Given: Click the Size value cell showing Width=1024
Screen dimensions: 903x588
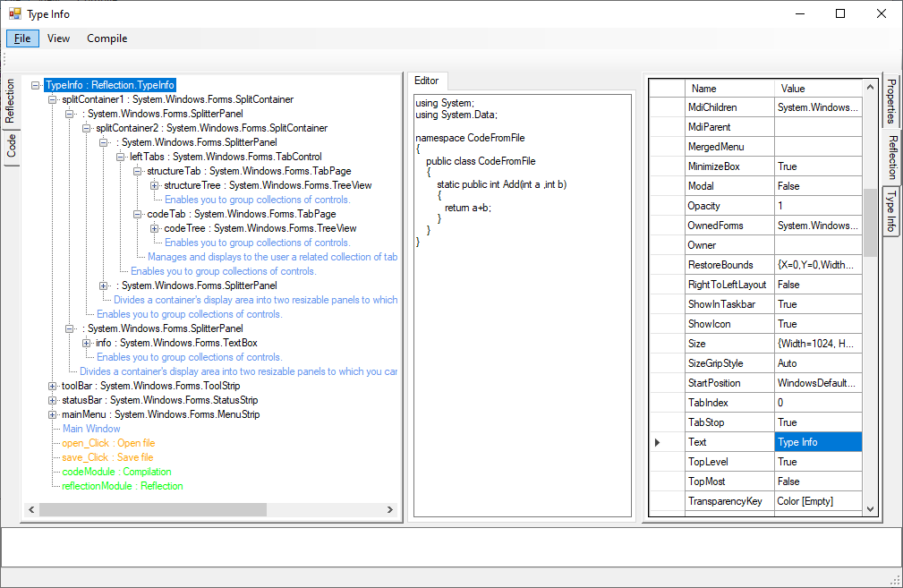Looking at the screenshot, I should [x=818, y=345].
